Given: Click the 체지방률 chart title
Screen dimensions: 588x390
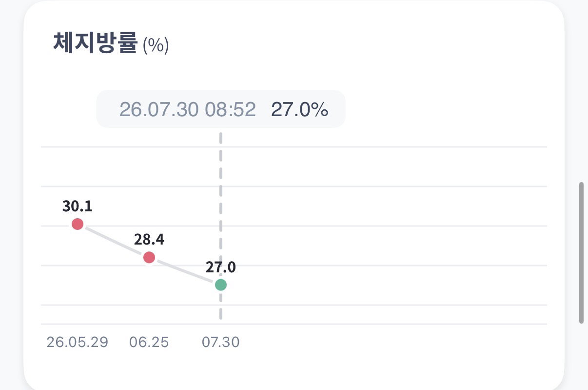Looking at the screenshot, I should coord(95,43).
